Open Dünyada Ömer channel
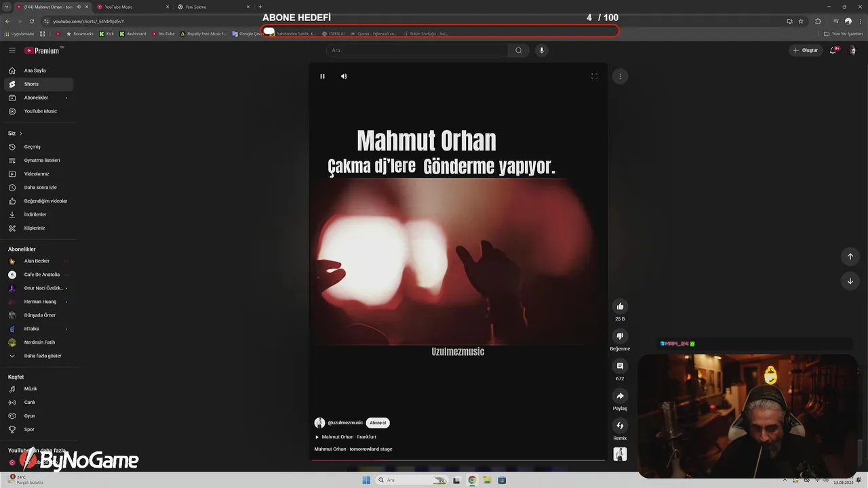Viewport: 868px width, 488px height. pos(39,315)
